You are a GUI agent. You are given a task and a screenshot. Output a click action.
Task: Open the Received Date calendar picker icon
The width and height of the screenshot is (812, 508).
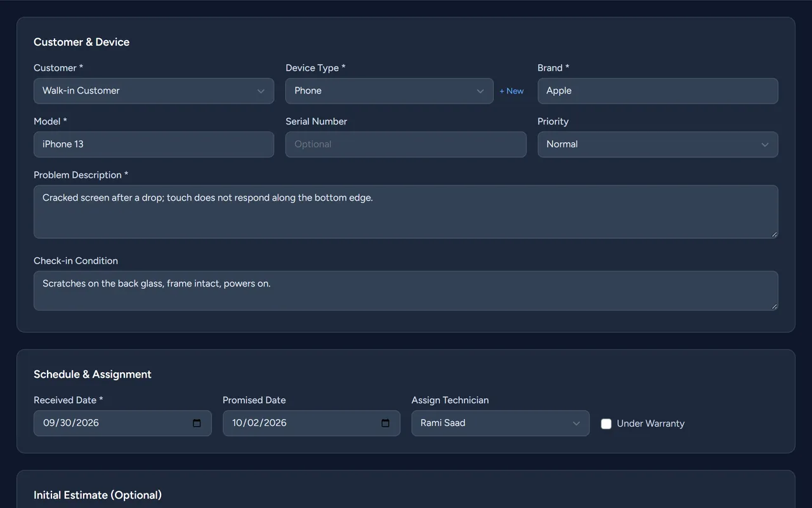(197, 423)
